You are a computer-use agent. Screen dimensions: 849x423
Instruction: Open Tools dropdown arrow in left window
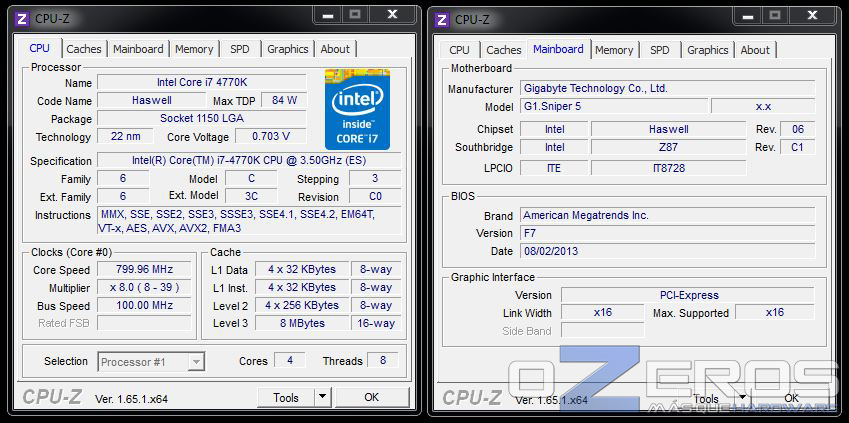tap(323, 397)
